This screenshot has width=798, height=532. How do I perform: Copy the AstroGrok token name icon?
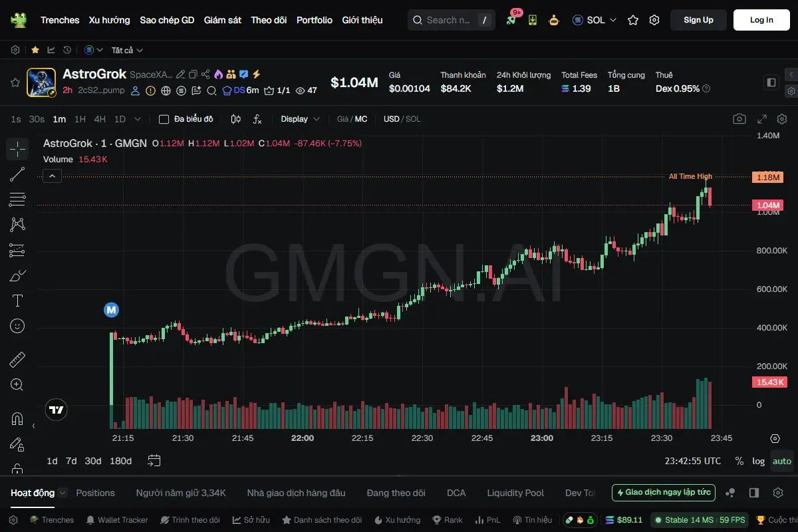click(193, 74)
